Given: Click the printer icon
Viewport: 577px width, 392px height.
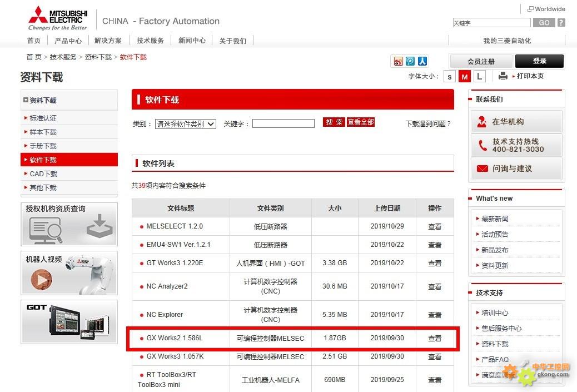Looking at the screenshot, I should click(x=503, y=76).
